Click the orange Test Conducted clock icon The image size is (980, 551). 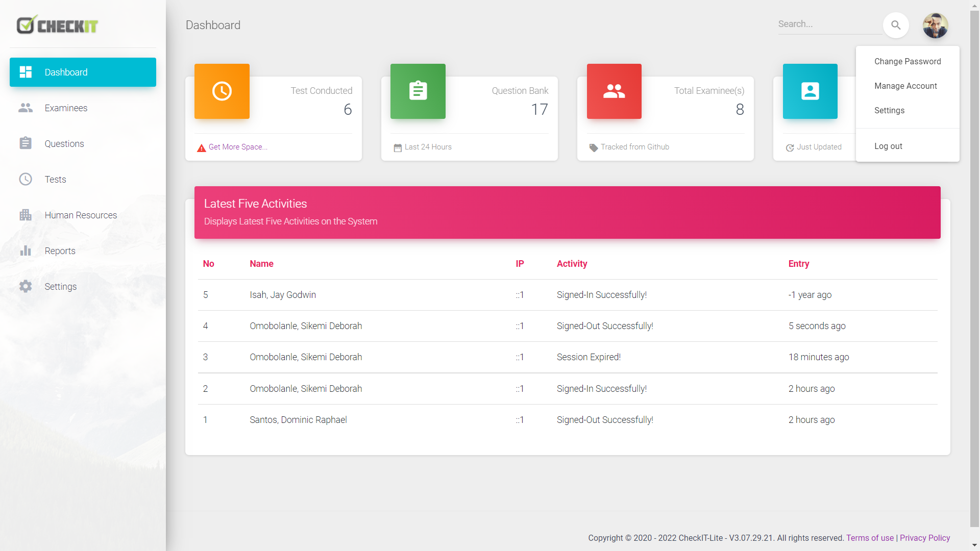point(222,91)
